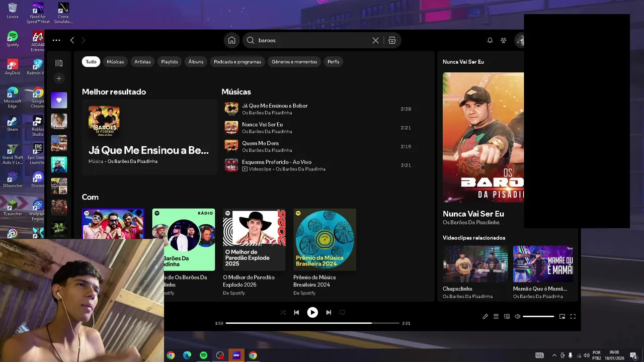Open the FUNK playlist in the sidebar
This screenshot has height=362, width=644.
(59, 164)
